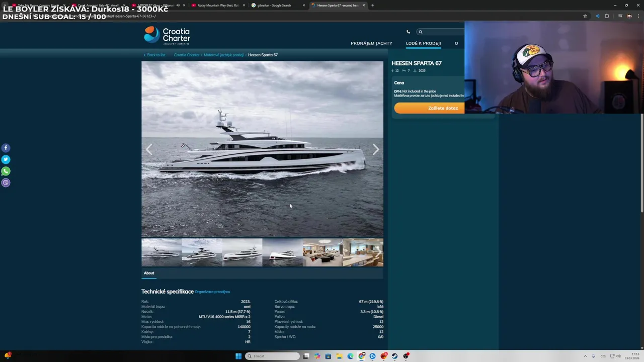Click the main yacht photo

point(262,149)
